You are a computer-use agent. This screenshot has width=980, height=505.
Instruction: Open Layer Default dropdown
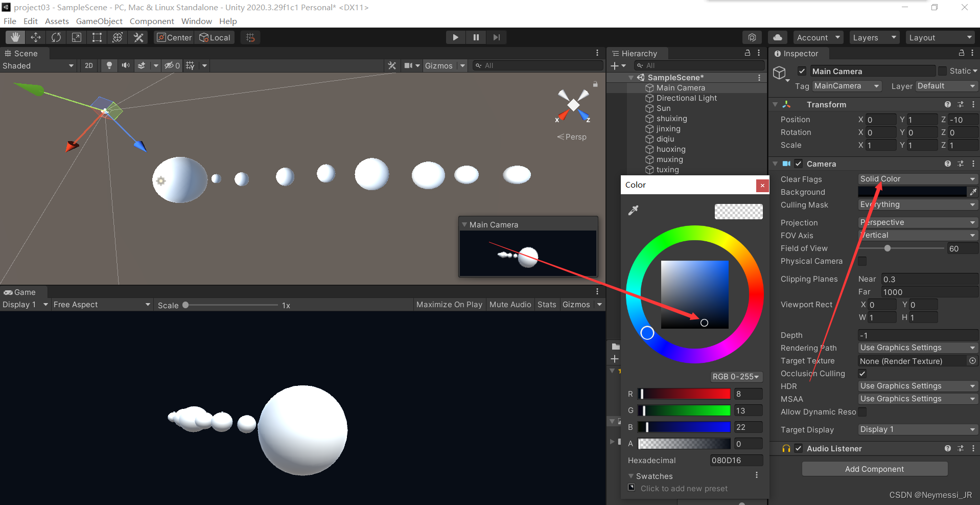pos(946,86)
